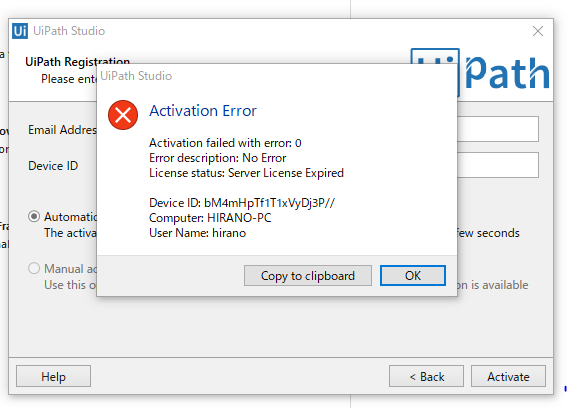This screenshot has height=408, width=571.
Task: Click the UiPath Studio title bar icon
Action: tap(20, 31)
